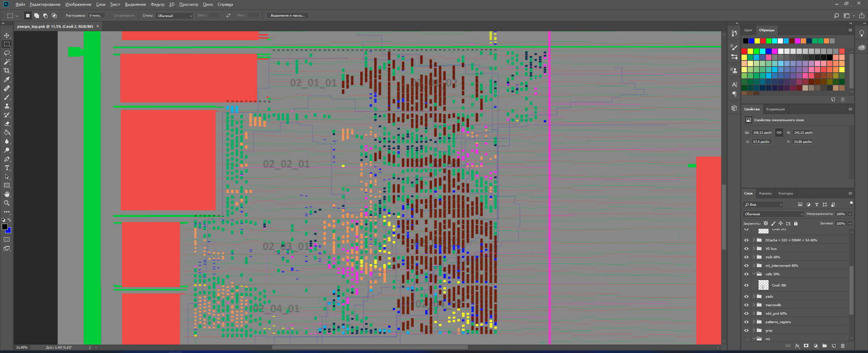Choose the Hand tool
This screenshot has width=868, height=353.
(7, 194)
